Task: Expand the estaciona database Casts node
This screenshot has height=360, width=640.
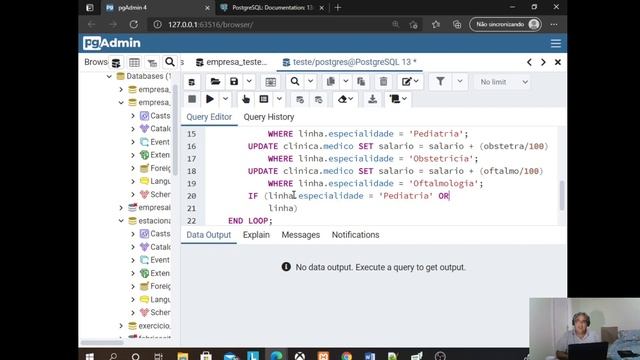Action: coord(133,234)
